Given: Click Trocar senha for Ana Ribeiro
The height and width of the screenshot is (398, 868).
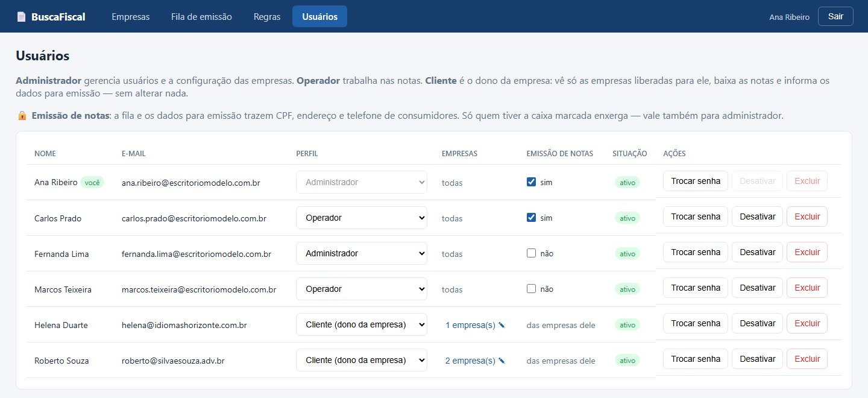Looking at the screenshot, I should 696,181.
